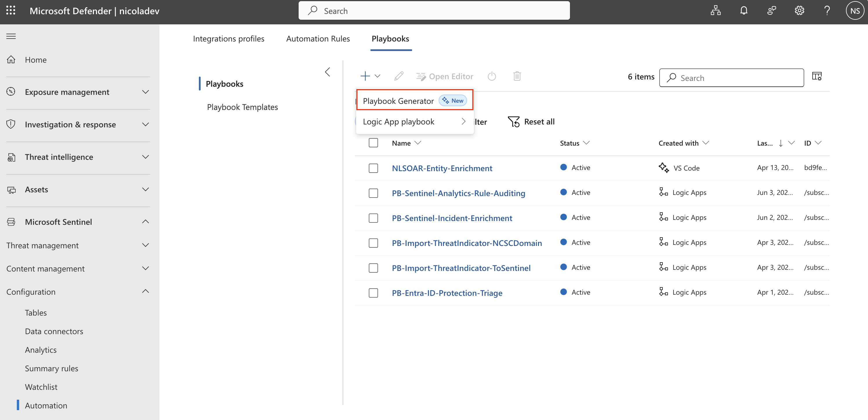
Task: Open PB-Sentinel-Incident-Enrichment link
Action: tap(452, 218)
